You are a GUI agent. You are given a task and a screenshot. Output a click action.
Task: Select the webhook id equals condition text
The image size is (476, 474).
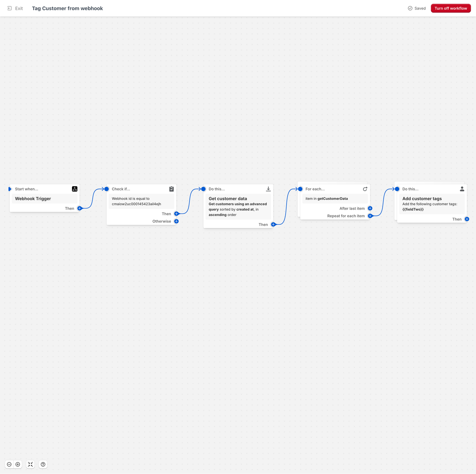click(142, 201)
